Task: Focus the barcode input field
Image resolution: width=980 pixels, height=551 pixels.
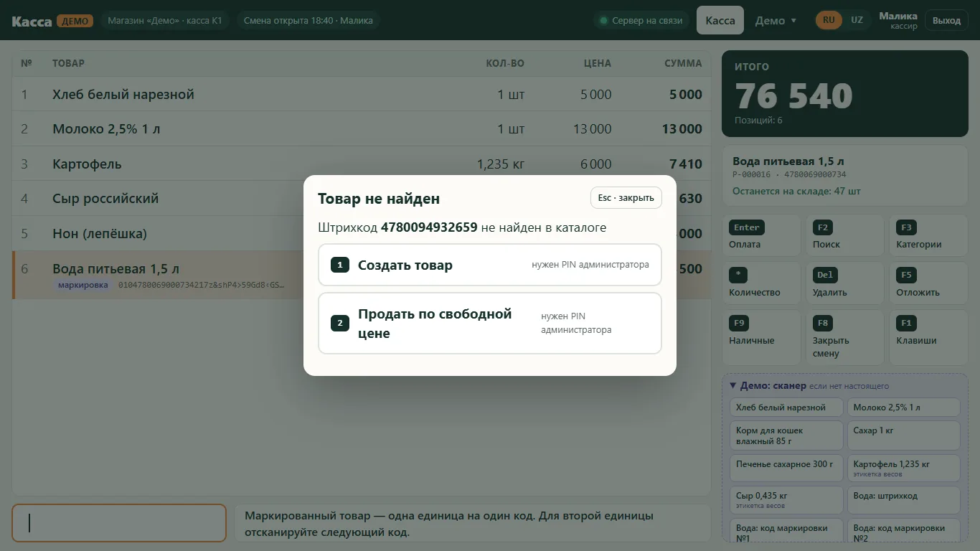Action: pyautogui.click(x=119, y=523)
